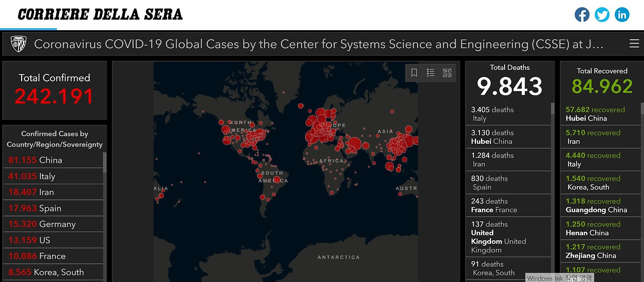Click the NORTH AMERICA map label
Image resolution: width=644 pixels, height=282 pixels.
pyautogui.click(x=243, y=126)
